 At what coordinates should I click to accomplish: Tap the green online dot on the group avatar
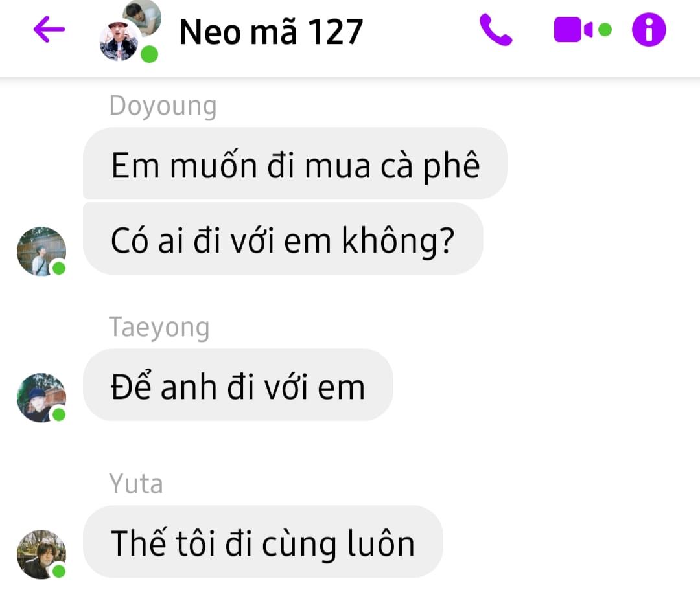click(x=150, y=54)
